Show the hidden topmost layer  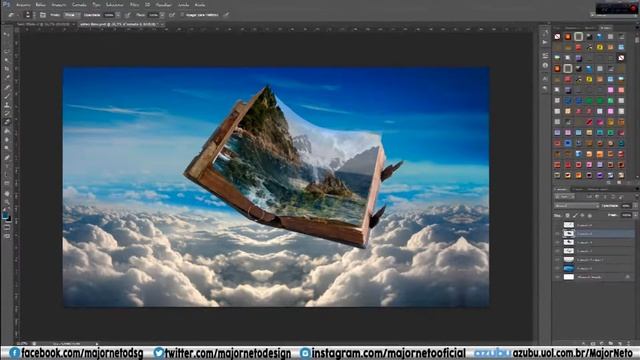[558, 225]
